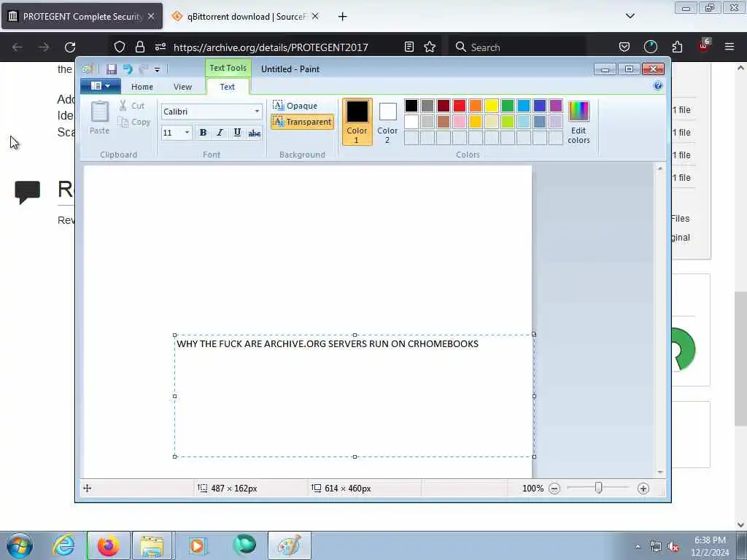Click the Paste clipboard button

99,118
